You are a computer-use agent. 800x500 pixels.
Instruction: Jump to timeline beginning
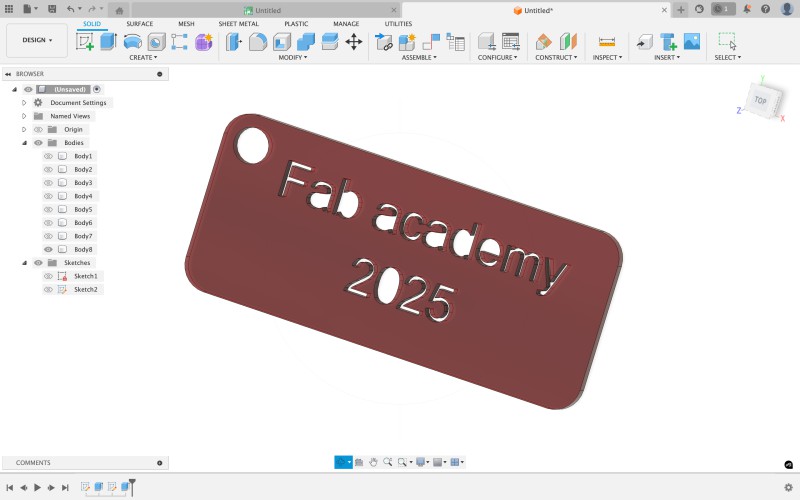pos(10,488)
